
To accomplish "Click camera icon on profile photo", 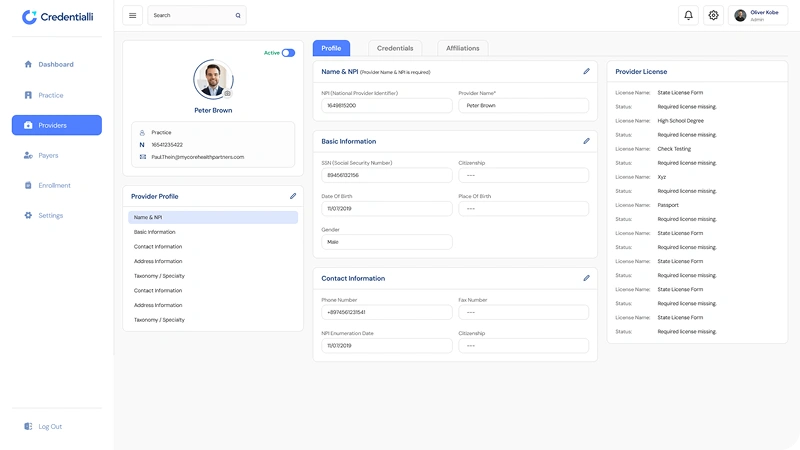I will [227, 93].
